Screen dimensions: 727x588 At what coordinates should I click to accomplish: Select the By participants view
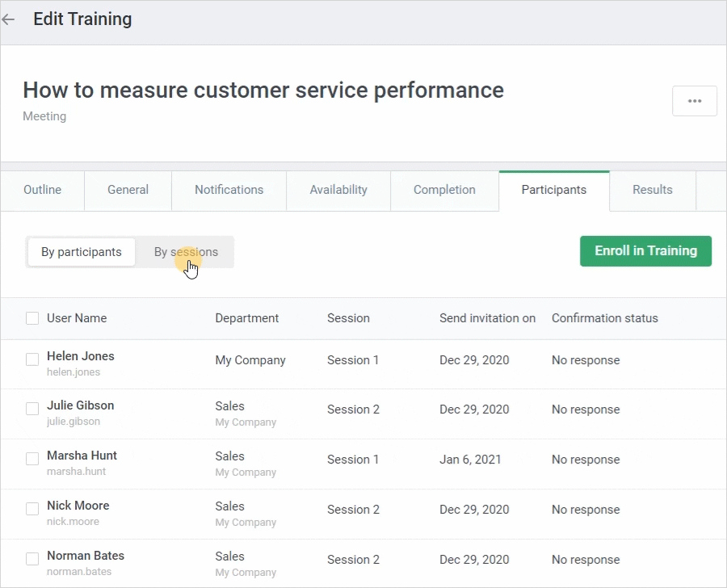point(81,252)
